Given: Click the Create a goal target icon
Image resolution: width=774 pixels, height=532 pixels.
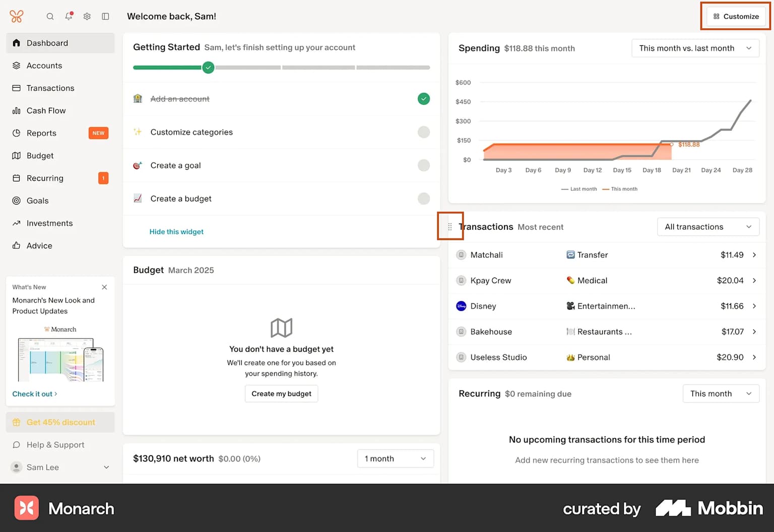Looking at the screenshot, I should click(138, 165).
